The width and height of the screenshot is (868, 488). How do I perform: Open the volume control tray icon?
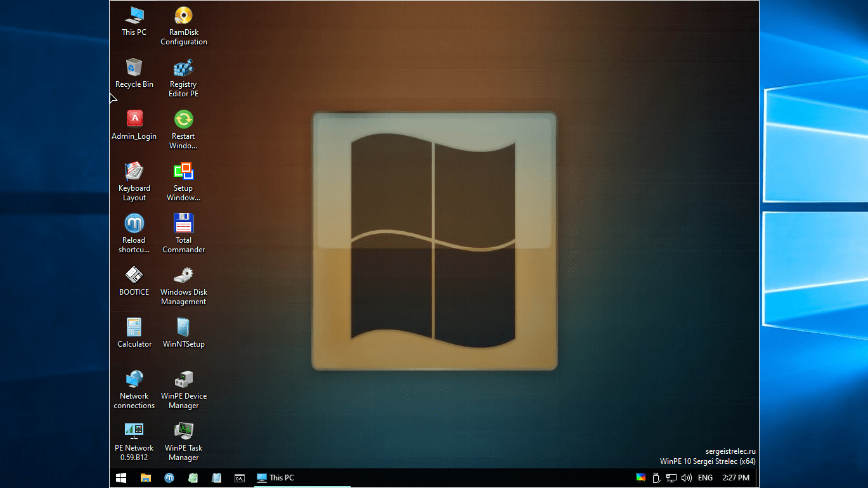(687, 478)
